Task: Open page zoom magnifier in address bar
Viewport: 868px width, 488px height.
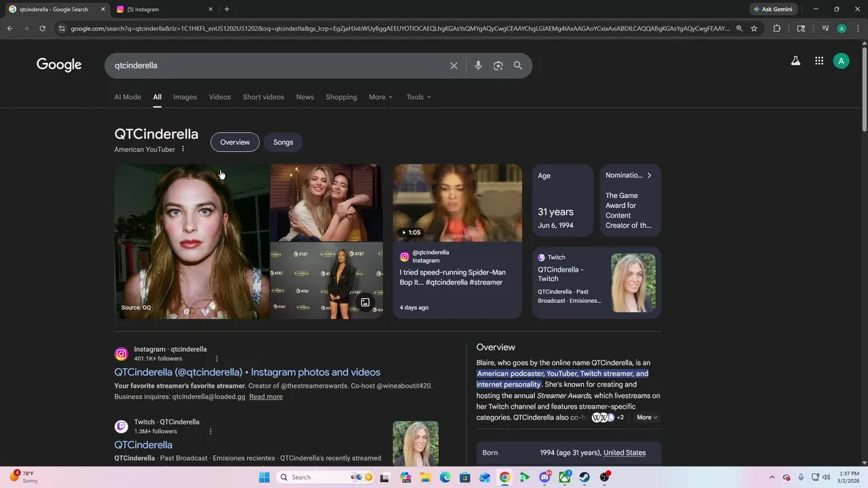Action: pyautogui.click(x=739, y=28)
